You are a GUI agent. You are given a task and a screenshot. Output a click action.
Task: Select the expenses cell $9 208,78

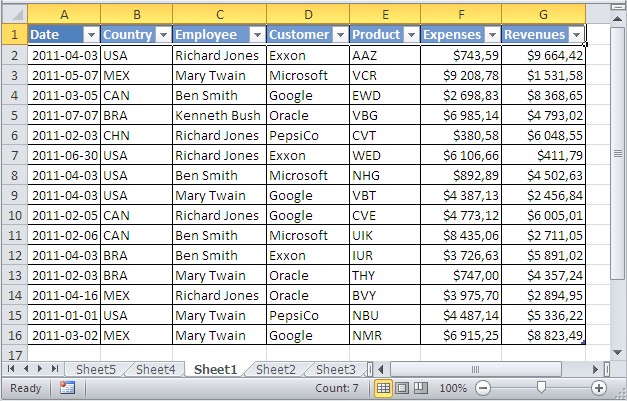point(461,75)
